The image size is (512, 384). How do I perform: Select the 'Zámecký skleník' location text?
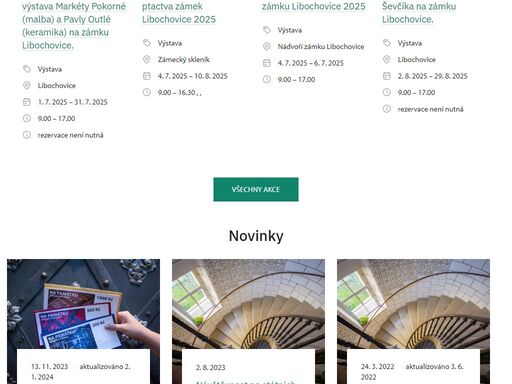(184, 60)
